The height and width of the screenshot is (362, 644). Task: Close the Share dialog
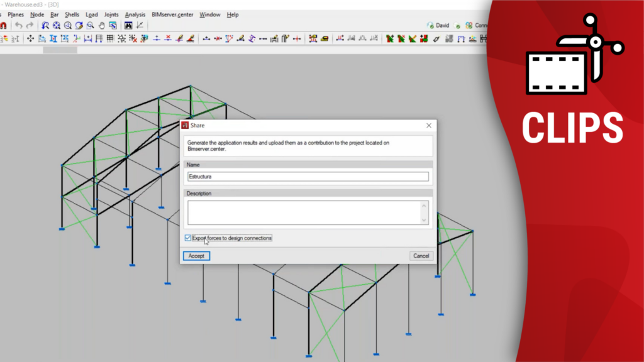[429, 126]
